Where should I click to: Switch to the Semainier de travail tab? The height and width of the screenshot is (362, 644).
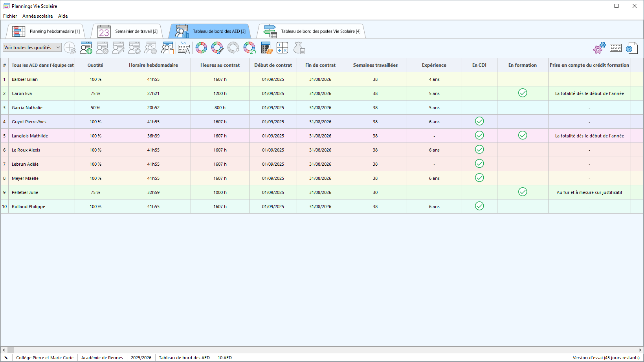point(127,31)
